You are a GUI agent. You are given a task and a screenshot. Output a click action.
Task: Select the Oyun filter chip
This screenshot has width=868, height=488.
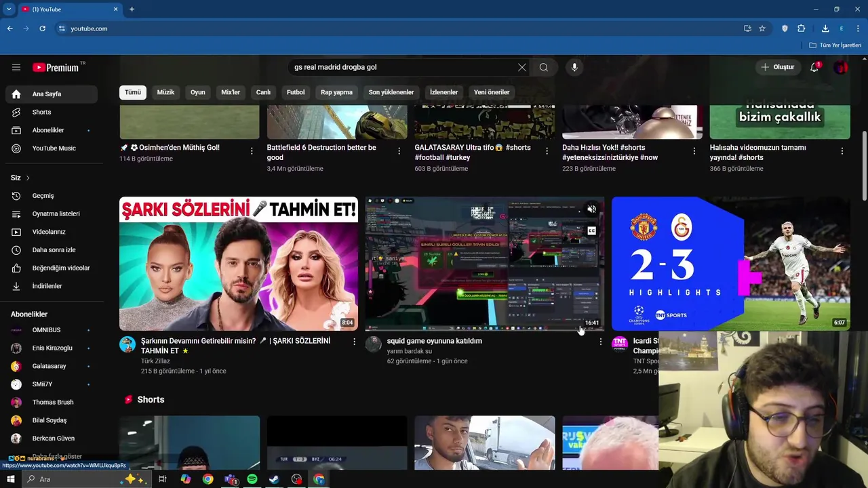pyautogui.click(x=198, y=92)
